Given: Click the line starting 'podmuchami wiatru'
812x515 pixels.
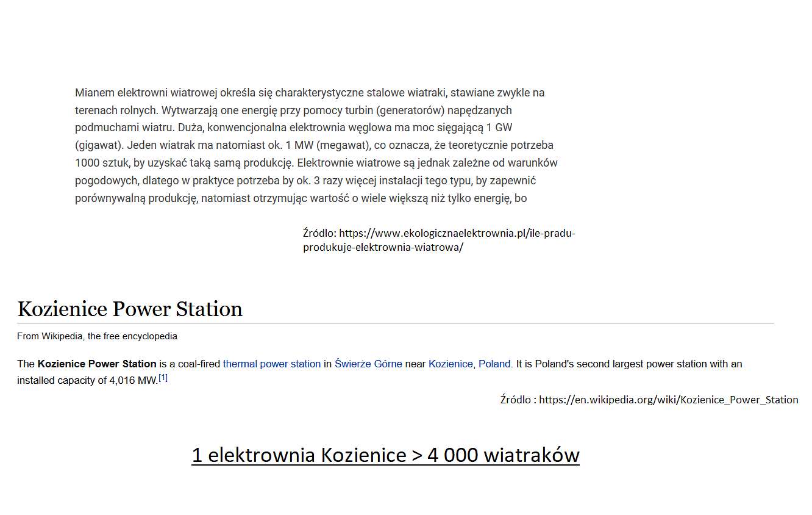Looking at the screenshot, I should tap(294, 128).
